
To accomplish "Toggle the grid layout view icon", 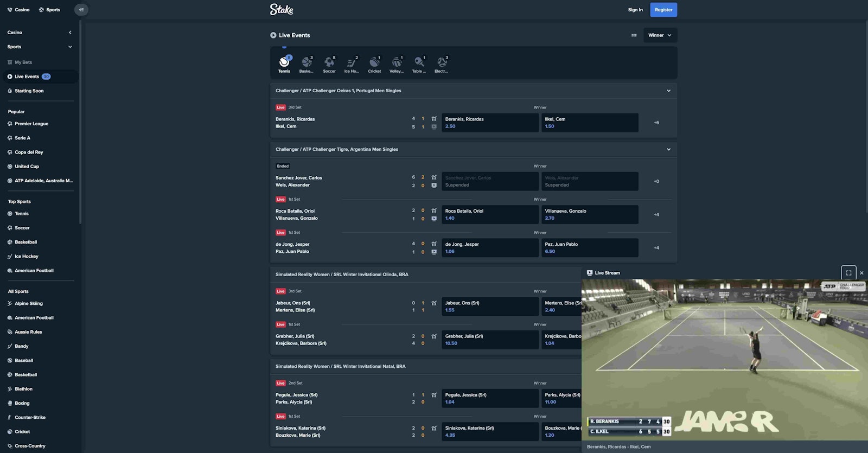I will (x=634, y=35).
